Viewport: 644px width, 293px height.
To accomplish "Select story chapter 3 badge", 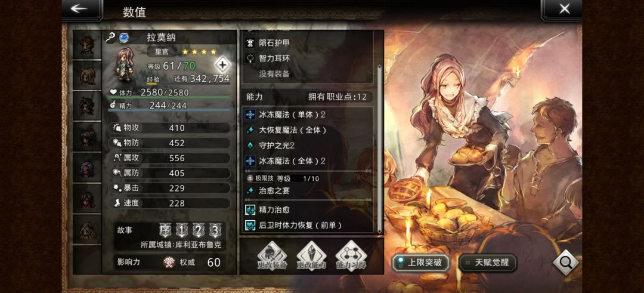I will click(x=215, y=230).
